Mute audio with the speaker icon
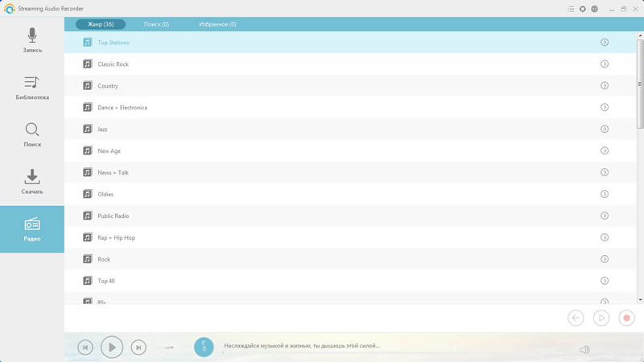This screenshot has width=644, height=362. click(584, 350)
